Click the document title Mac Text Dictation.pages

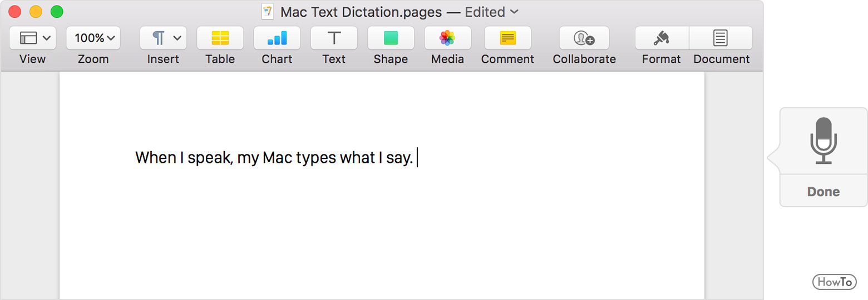(x=361, y=12)
